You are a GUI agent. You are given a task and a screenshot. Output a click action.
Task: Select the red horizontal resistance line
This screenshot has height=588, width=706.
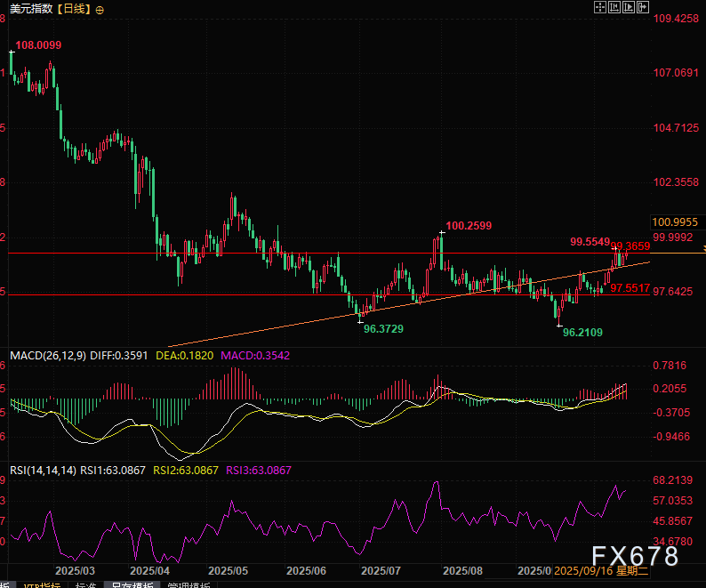click(267, 254)
